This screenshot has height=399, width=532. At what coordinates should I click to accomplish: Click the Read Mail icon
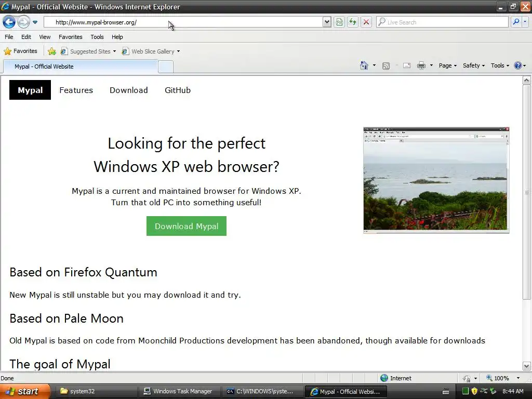pyautogui.click(x=407, y=65)
